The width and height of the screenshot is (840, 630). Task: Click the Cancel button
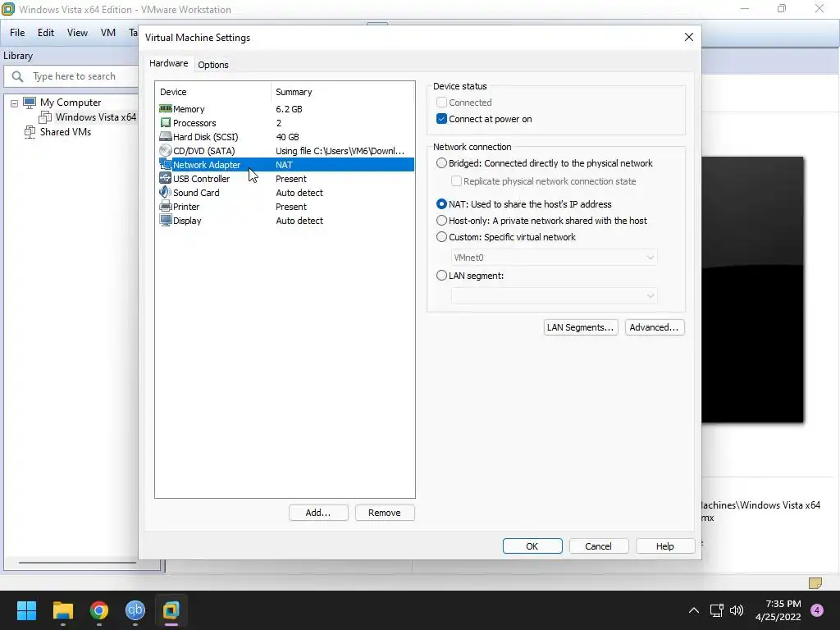[598, 546]
